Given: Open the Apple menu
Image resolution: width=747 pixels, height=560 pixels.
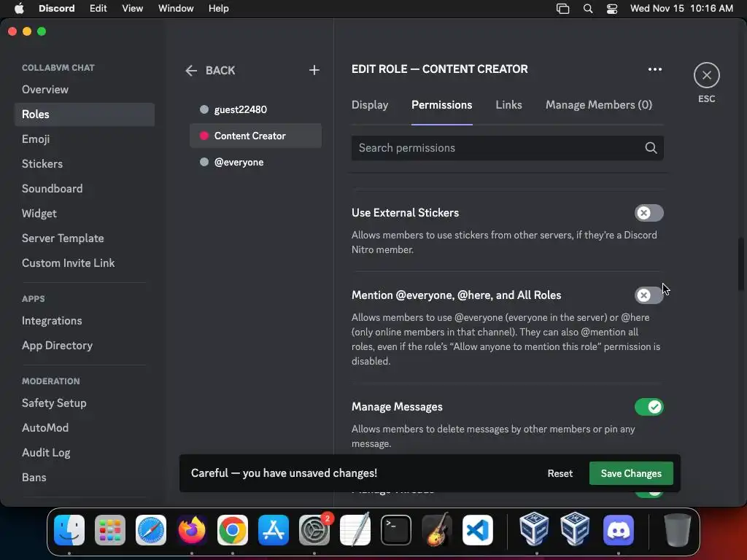Looking at the screenshot, I should tap(19, 9).
